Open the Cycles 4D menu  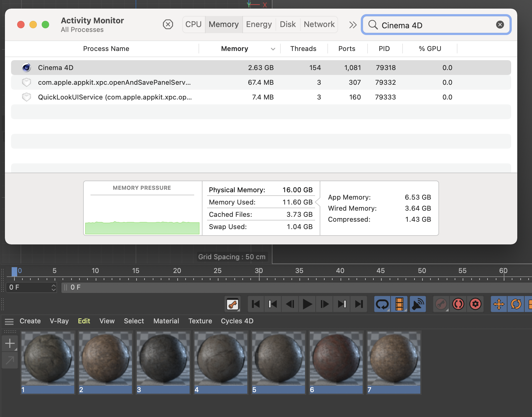pyautogui.click(x=237, y=321)
